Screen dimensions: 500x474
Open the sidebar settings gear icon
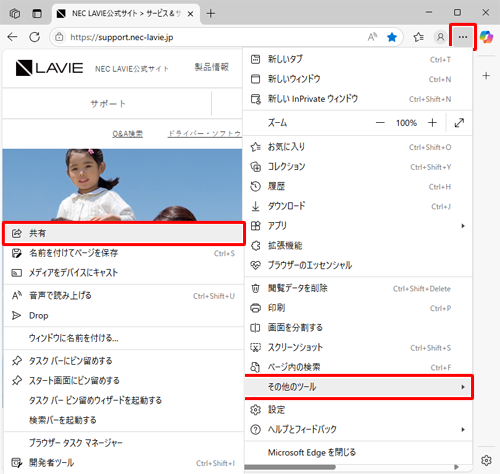tap(486, 460)
